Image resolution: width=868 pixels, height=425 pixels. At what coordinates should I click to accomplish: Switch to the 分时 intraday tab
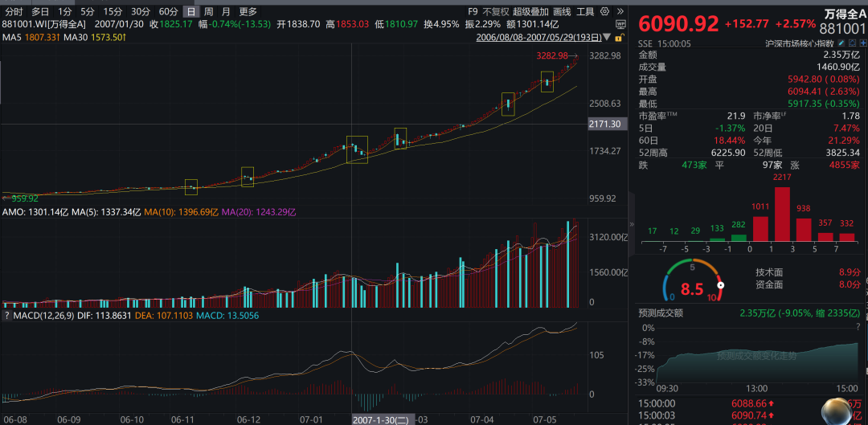click(x=14, y=11)
